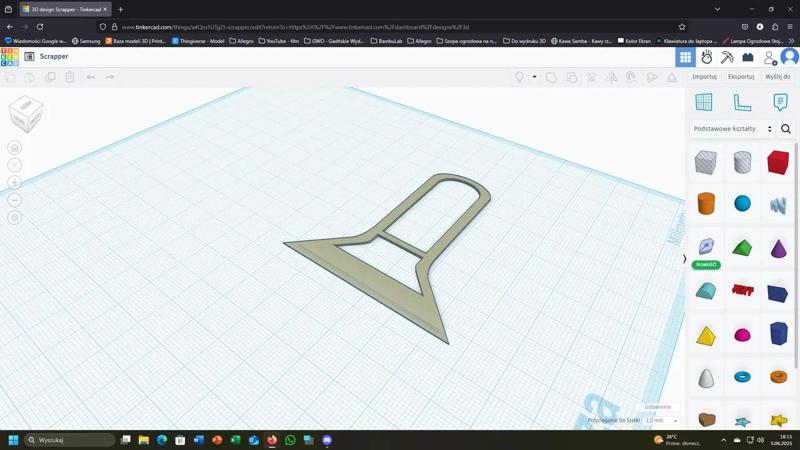The height and width of the screenshot is (450, 800).
Task: Select the pink half sphere shape
Action: [742, 335]
